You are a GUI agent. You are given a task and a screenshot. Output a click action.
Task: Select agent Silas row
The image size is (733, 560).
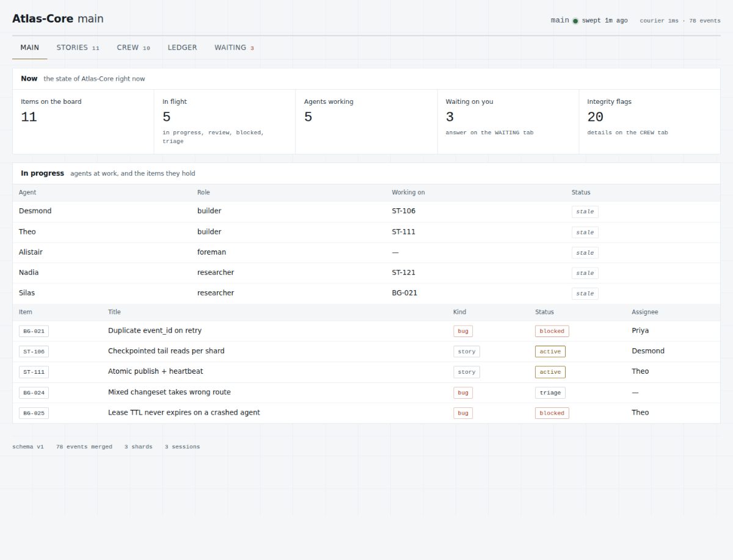click(x=366, y=293)
